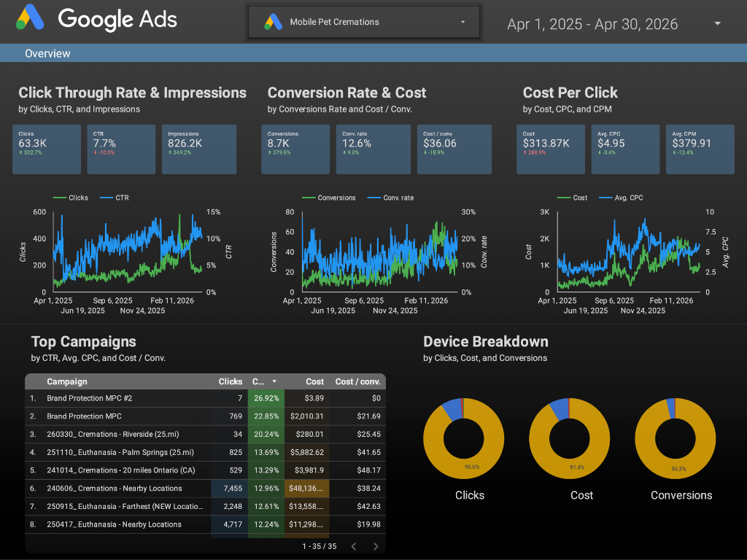Sort table by Cost column header
This screenshot has width=747, height=560.
(314, 381)
